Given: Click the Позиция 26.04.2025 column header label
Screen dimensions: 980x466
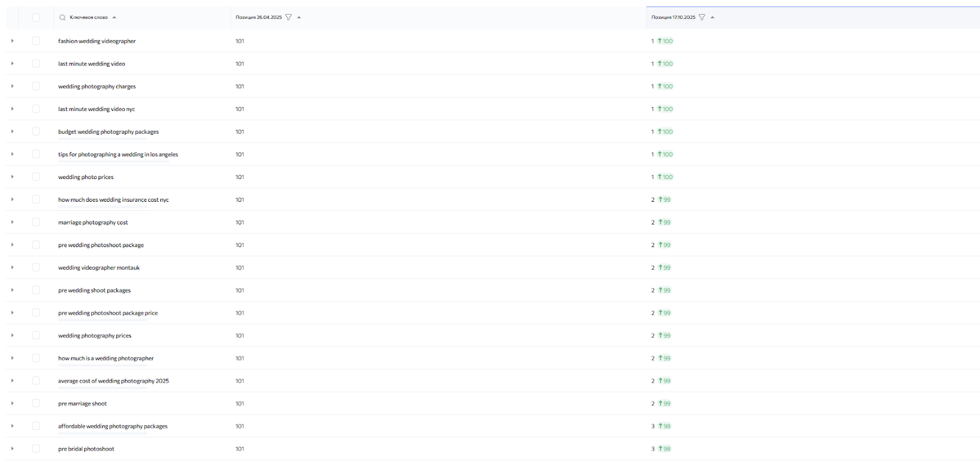Looking at the screenshot, I should [259, 18].
